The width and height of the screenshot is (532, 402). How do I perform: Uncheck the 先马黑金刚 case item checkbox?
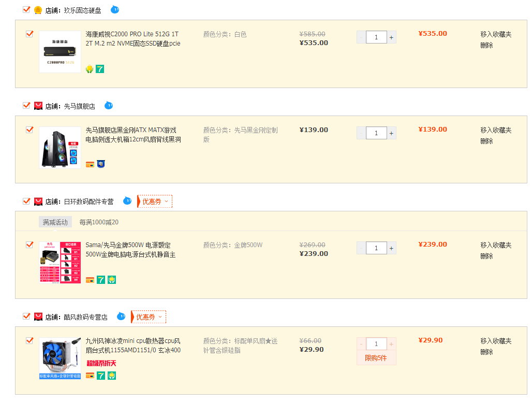pyautogui.click(x=29, y=130)
